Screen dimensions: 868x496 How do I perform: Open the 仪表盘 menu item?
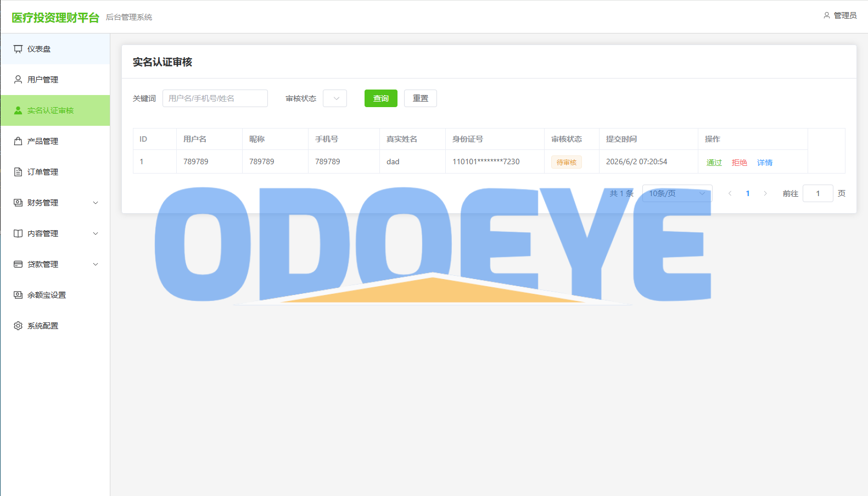[x=55, y=49]
